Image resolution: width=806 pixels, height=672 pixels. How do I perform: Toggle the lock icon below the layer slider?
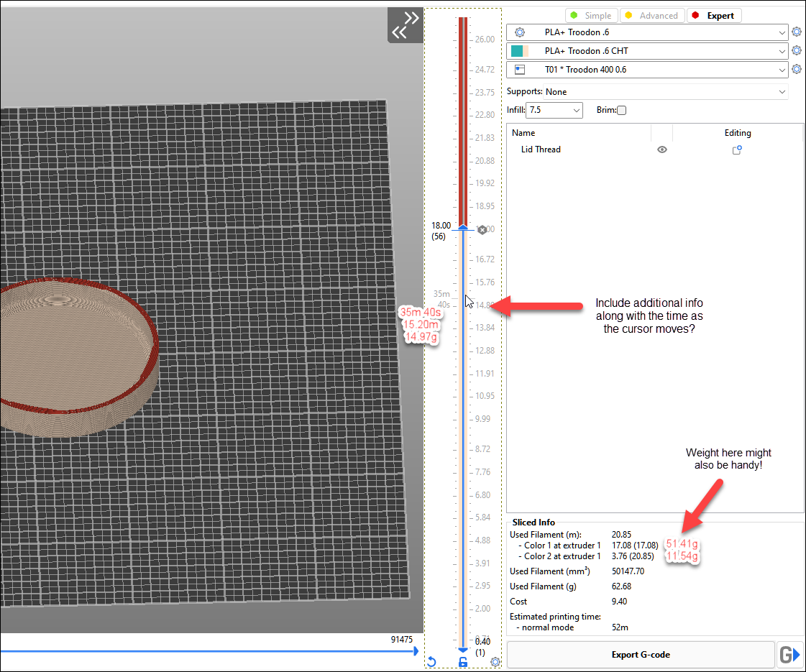coord(462,662)
